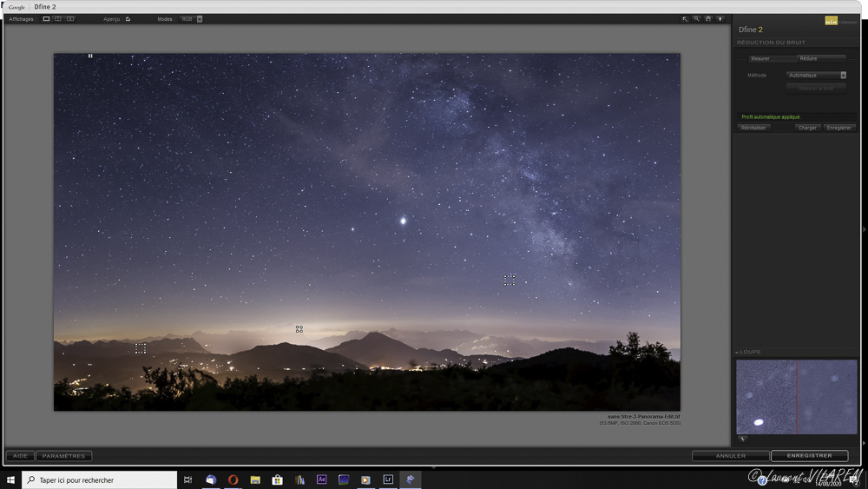Viewport: 868px width, 489px height.
Task: Click the Réinitialiser button
Action: pos(753,128)
